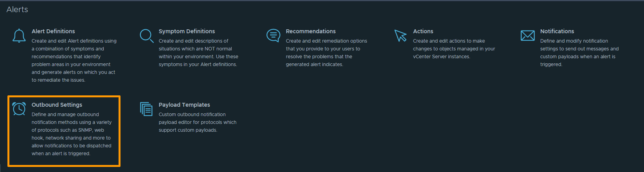Click the speech bubble Recommendations icon
The width and height of the screenshot is (644, 172).
tap(273, 36)
